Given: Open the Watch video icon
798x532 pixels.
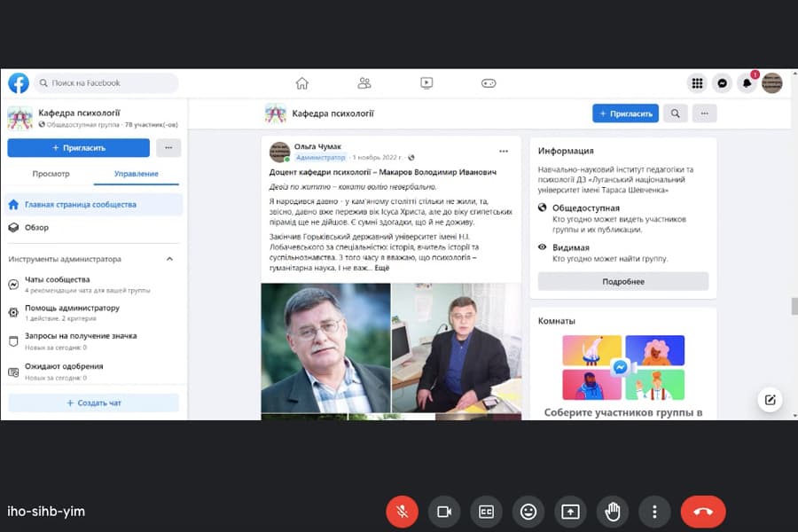Looking at the screenshot, I should 426,83.
